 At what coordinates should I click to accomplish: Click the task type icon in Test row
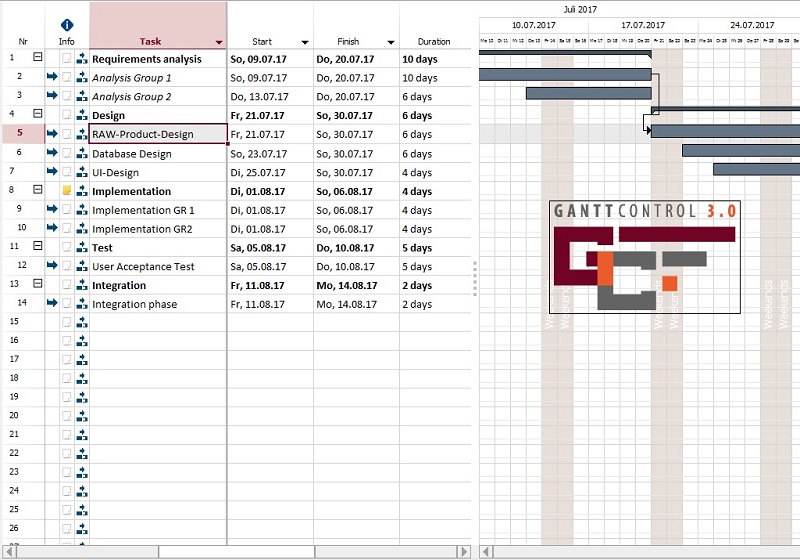pyautogui.click(x=82, y=247)
